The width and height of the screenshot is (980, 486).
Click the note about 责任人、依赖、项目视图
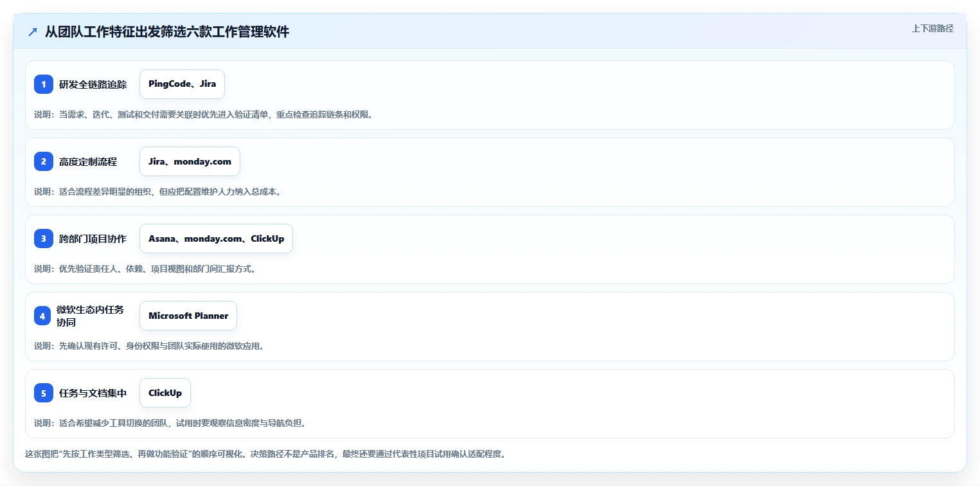pos(145,269)
